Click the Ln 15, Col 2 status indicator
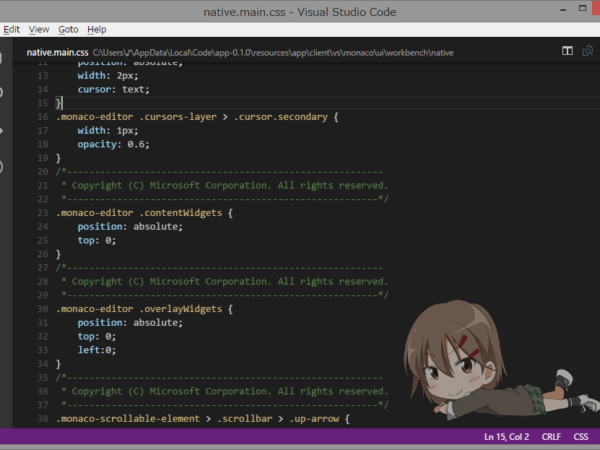The image size is (600, 450). pyautogui.click(x=507, y=437)
